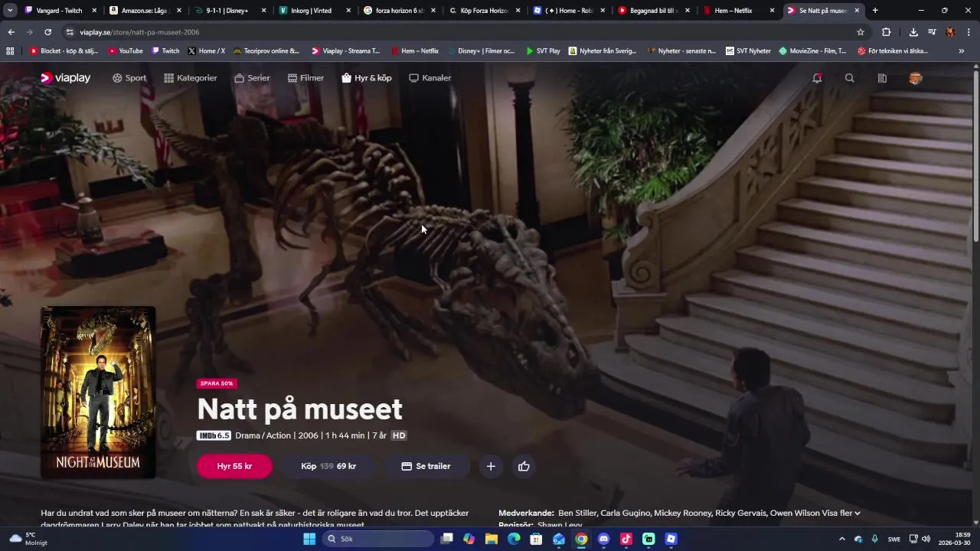Screen dimensions: 980x551
Task: Open the MovieZine bookmark
Action: pyautogui.click(x=812, y=51)
